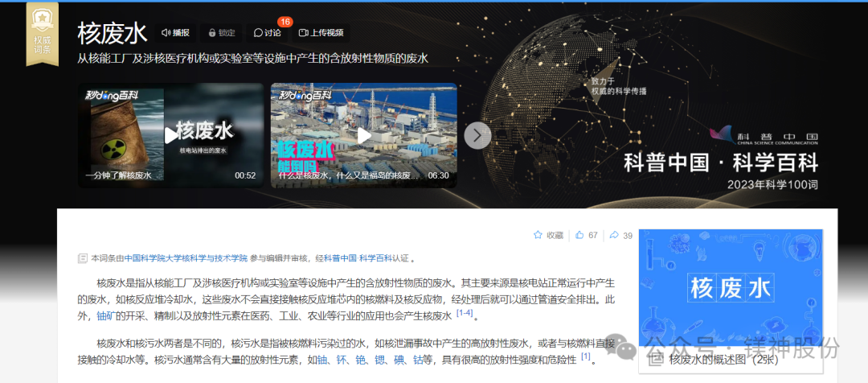Play the 一分钟了解核废水 video

click(171, 135)
